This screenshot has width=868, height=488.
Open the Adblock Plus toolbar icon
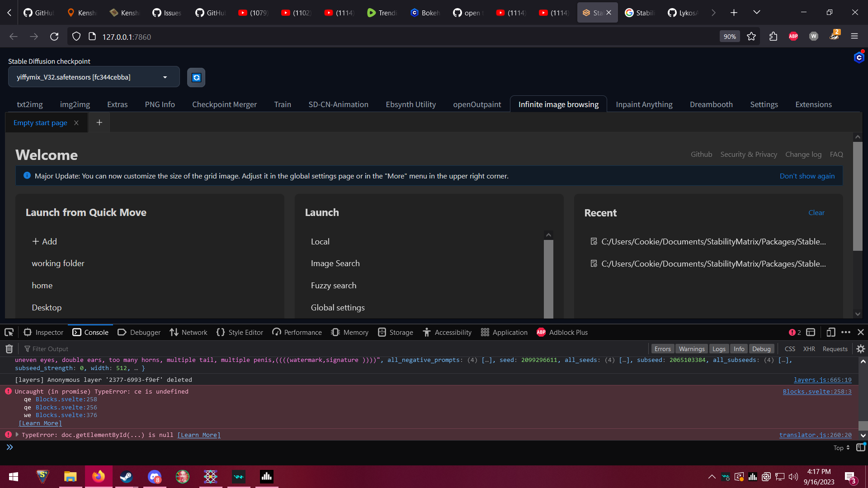point(793,37)
